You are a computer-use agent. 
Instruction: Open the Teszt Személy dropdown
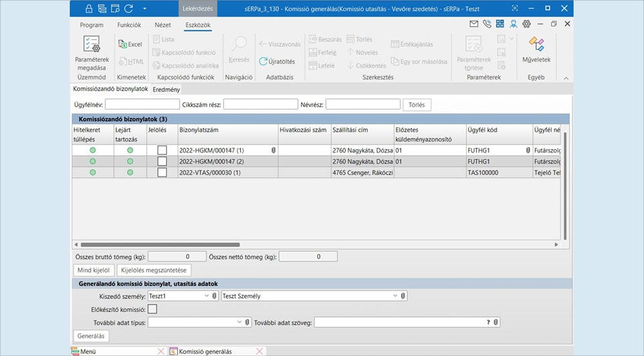[394, 296]
